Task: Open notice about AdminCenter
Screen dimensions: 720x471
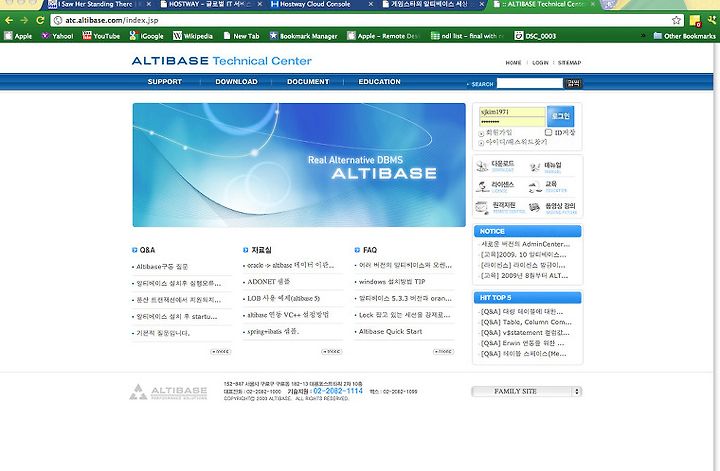Action: 525,244
